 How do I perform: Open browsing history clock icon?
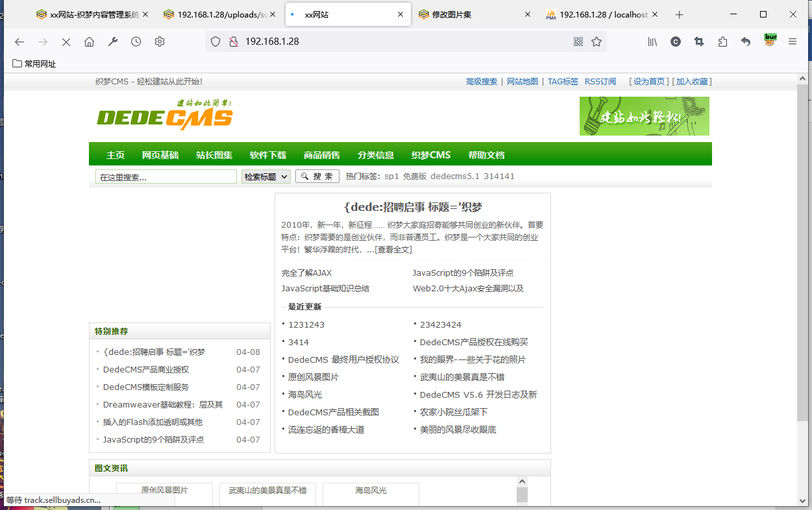pyautogui.click(x=136, y=42)
